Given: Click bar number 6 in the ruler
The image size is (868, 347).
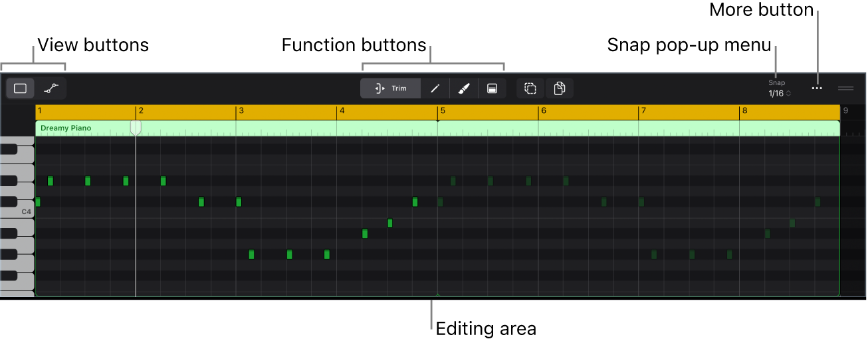Looking at the screenshot, I should point(544,112).
